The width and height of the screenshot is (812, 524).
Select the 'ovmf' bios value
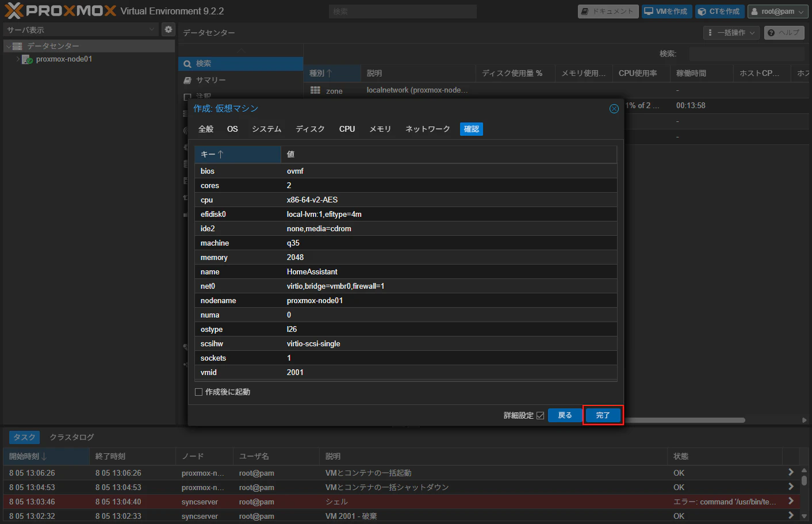pyautogui.click(x=295, y=171)
